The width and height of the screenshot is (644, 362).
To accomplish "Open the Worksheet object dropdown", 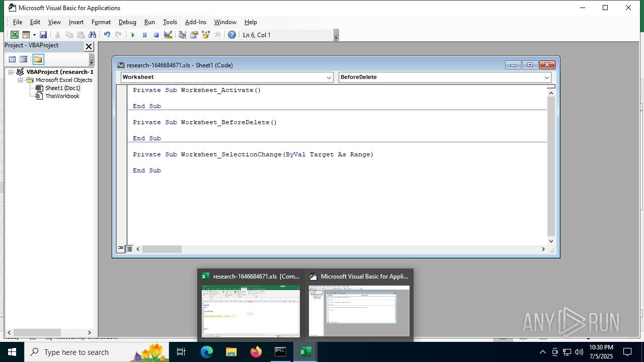I will [329, 77].
